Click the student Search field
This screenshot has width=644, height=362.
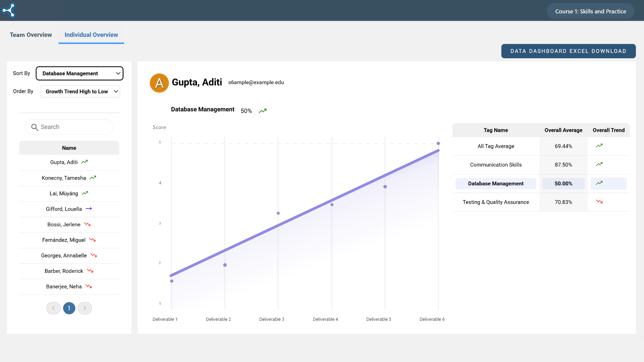(x=74, y=127)
